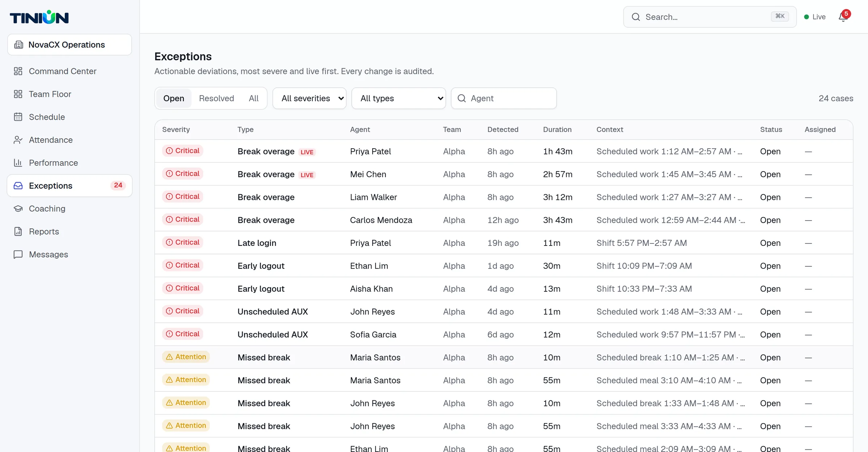The height and width of the screenshot is (452, 868).
Task: Open the All types dropdown
Action: (399, 98)
